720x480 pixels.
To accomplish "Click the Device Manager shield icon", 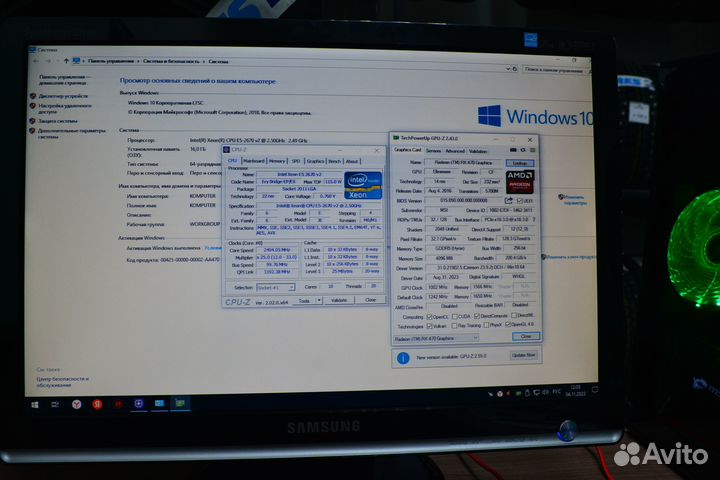I will tap(33, 96).
